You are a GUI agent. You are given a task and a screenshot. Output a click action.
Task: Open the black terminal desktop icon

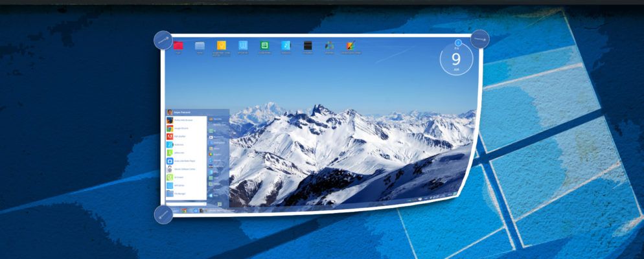coord(308,45)
